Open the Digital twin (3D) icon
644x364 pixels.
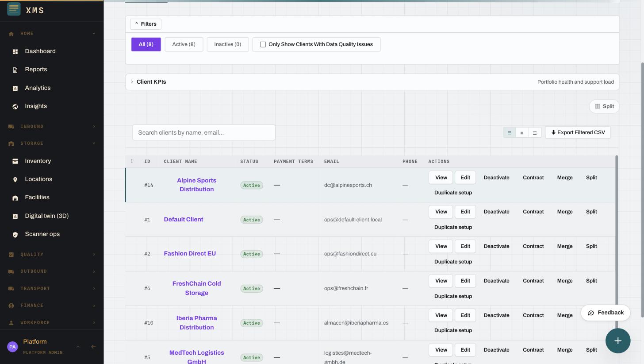coord(15,216)
